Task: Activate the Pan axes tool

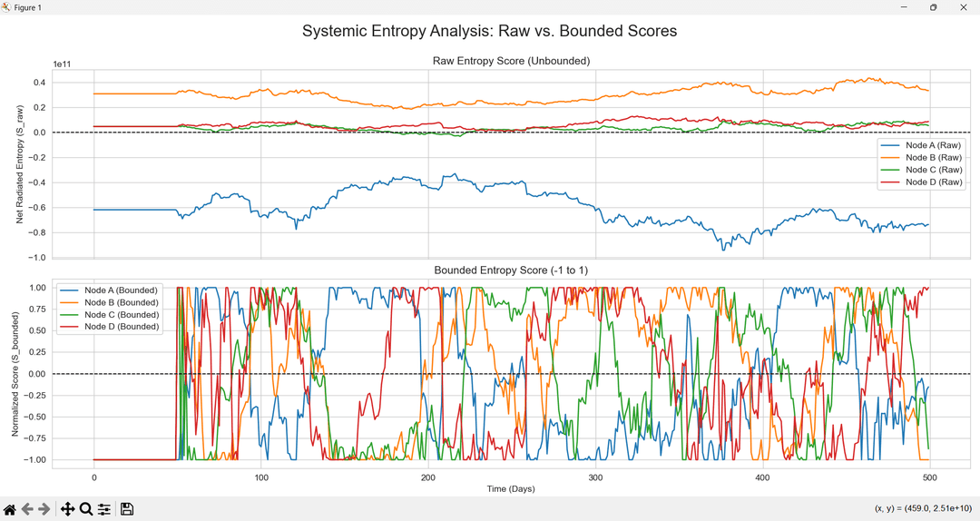Action: pyautogui.click(x=67, y=509)
